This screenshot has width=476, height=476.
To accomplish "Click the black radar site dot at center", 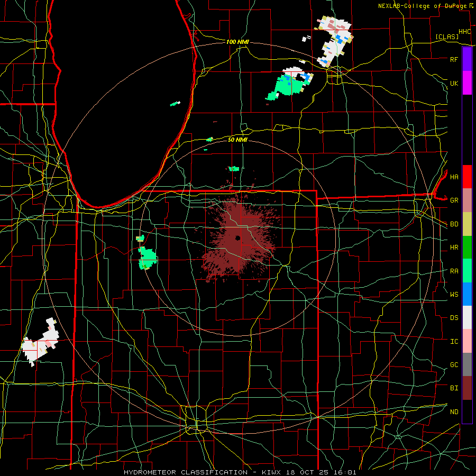I will pos(237,237).
